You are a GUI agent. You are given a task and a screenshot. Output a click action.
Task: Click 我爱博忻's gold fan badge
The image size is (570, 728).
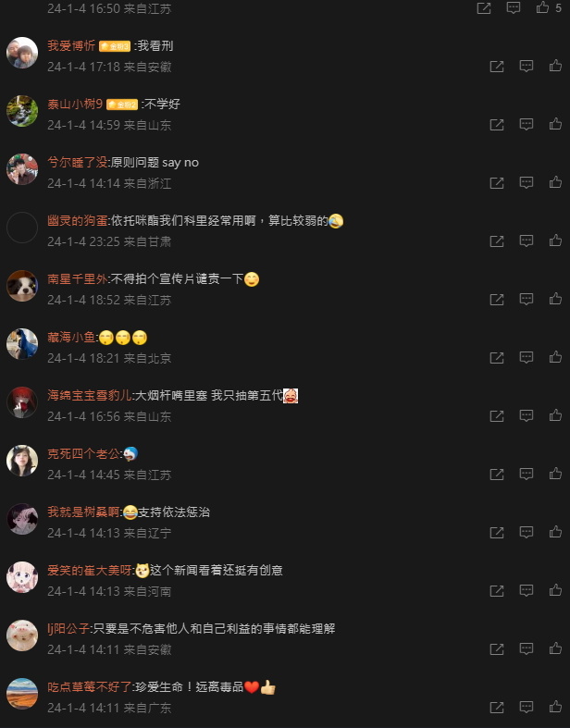[115, 46]
